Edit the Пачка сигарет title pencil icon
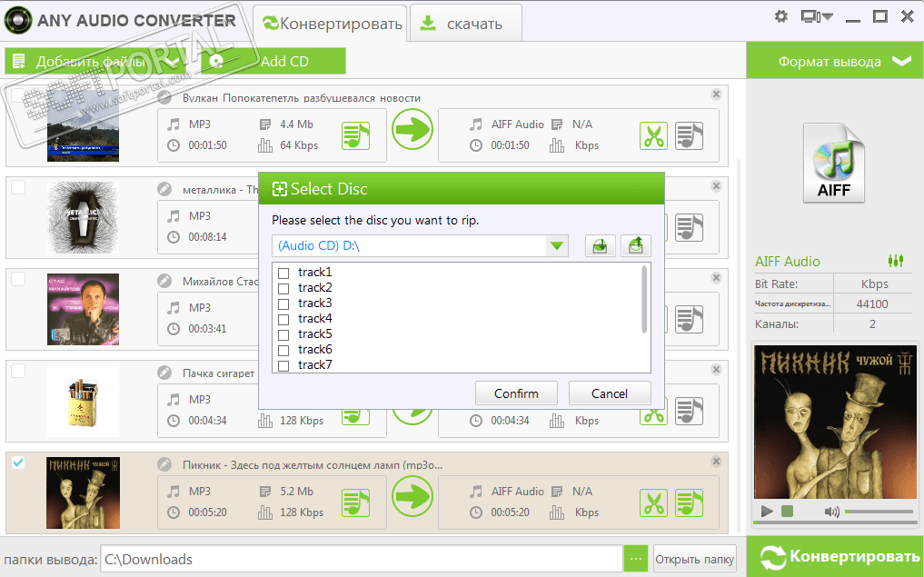This screenshot has height=577, width=924. 164,373
